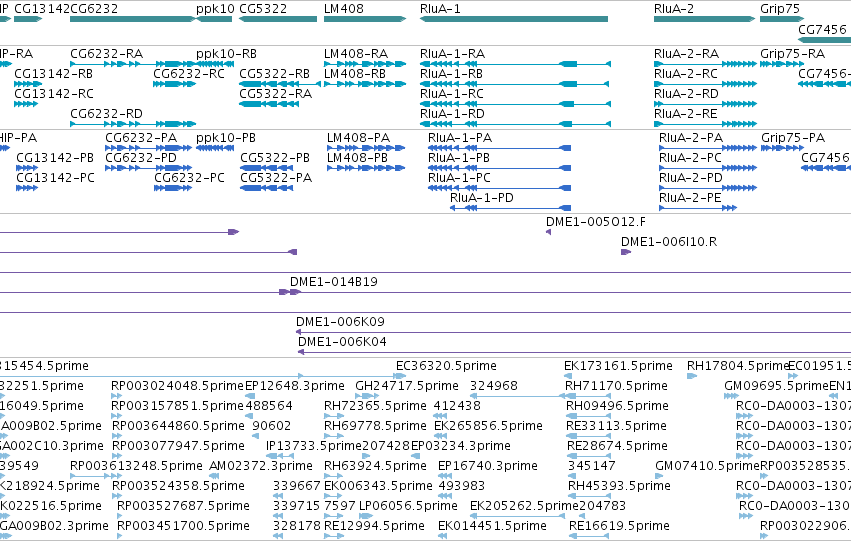Select protein CG13142-PB

27,168
